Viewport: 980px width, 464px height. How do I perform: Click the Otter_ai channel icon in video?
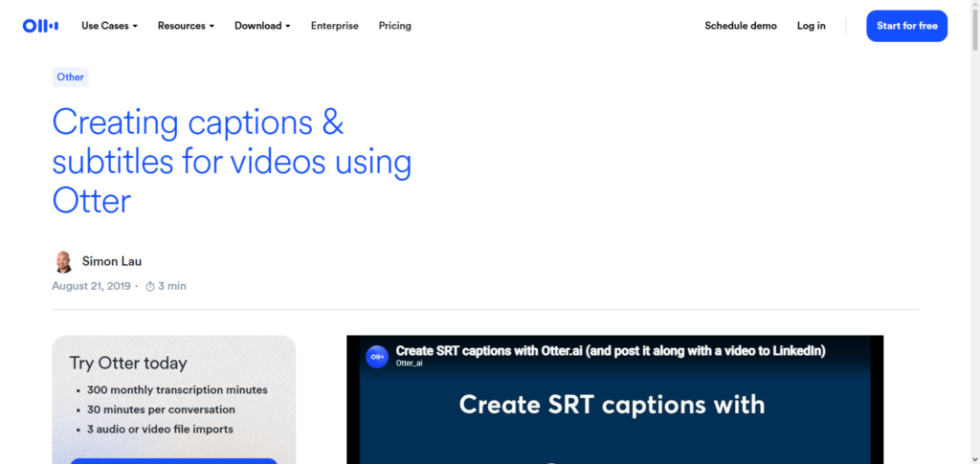(x=377, y=357)
